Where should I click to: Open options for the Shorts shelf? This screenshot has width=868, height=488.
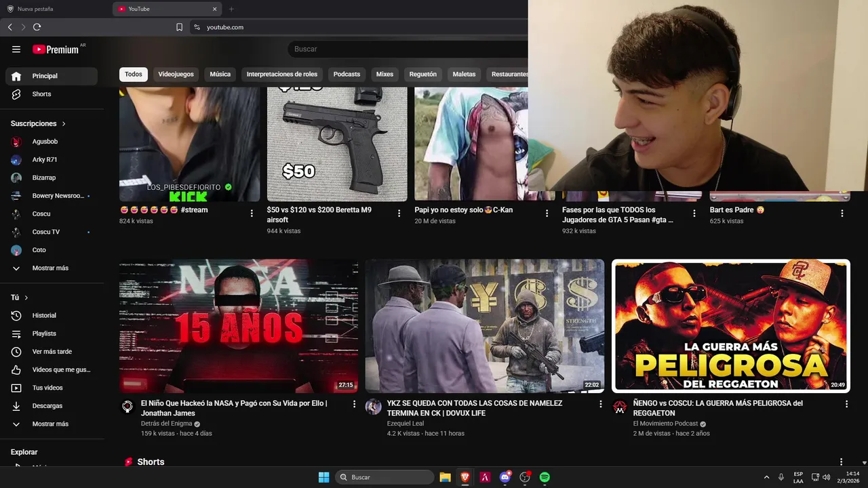pyautogui.click(x=841, y=462)
